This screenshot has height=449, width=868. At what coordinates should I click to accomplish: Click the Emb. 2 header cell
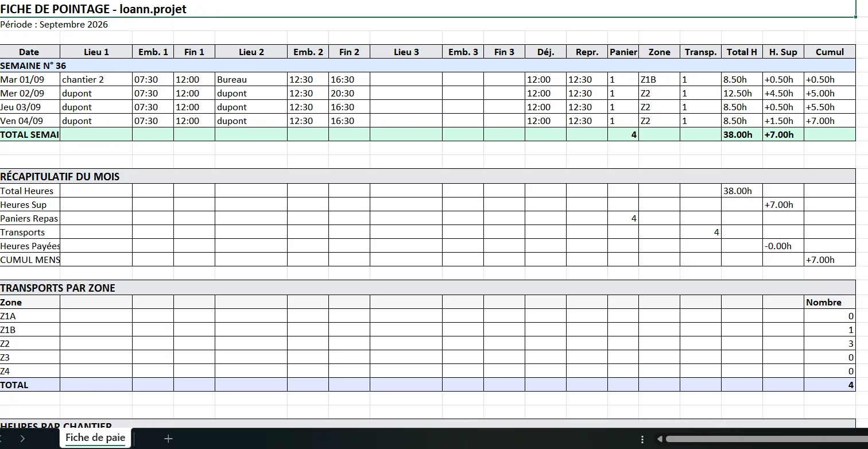click(x=308, y=52)
